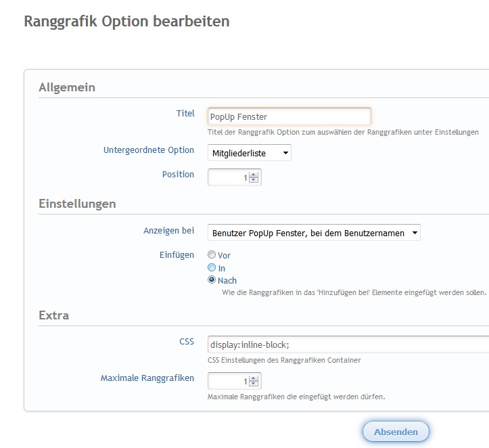Image resolution: width=489 pixels, height=448 pixels.
Task: Click the 'Anzeigen bei' label
Action: 168,230
